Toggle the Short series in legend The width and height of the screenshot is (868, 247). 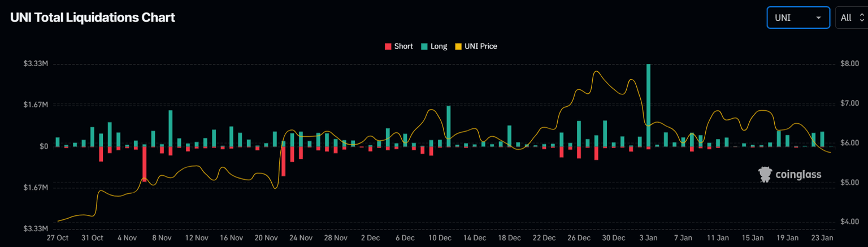[399, 46]
